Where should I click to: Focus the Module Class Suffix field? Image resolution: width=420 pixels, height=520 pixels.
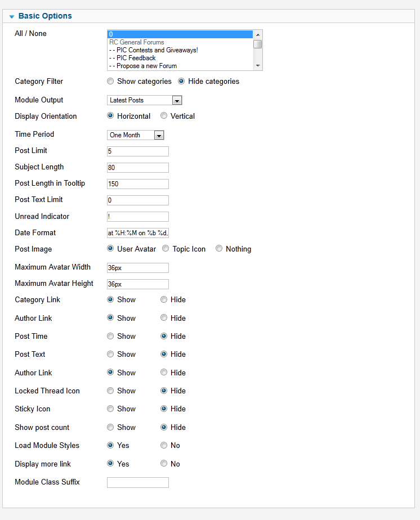pyautogui.click(x=138, y=482)
